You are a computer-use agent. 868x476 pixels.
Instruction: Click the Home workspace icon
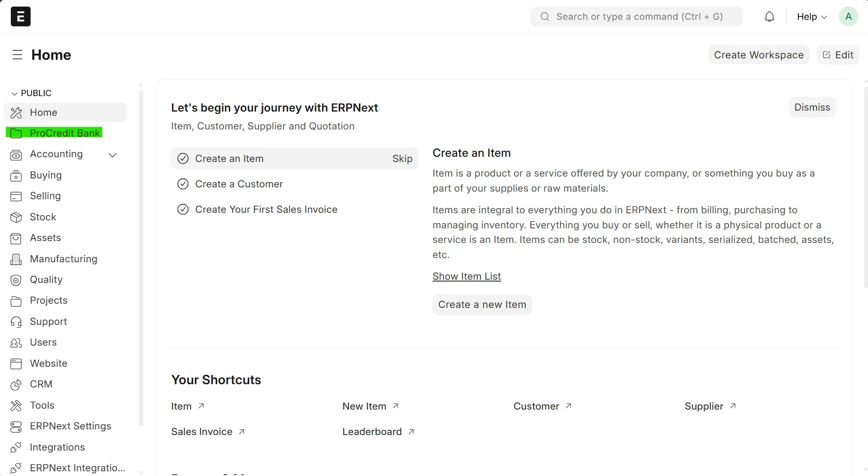16,113
